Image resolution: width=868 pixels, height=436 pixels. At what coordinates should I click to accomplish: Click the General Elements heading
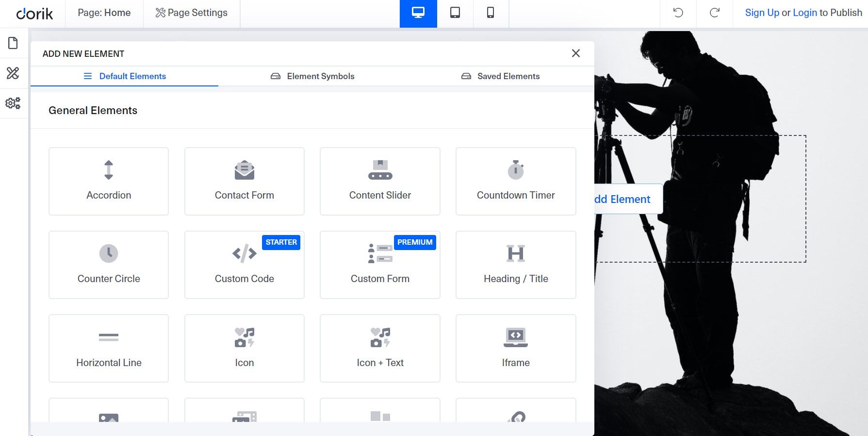pos(93,110)
